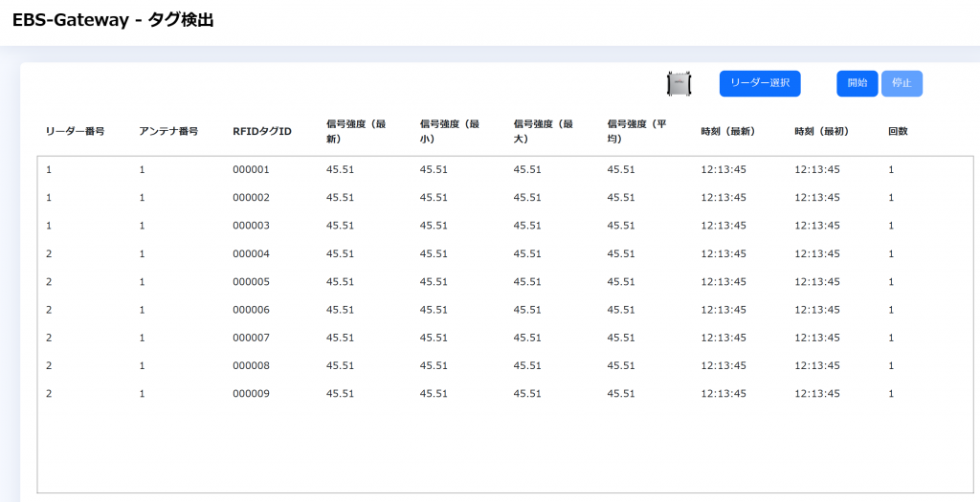Click the 信号強度（最新） column header
This screenshot has height=502, width=980.
[356, 131]
